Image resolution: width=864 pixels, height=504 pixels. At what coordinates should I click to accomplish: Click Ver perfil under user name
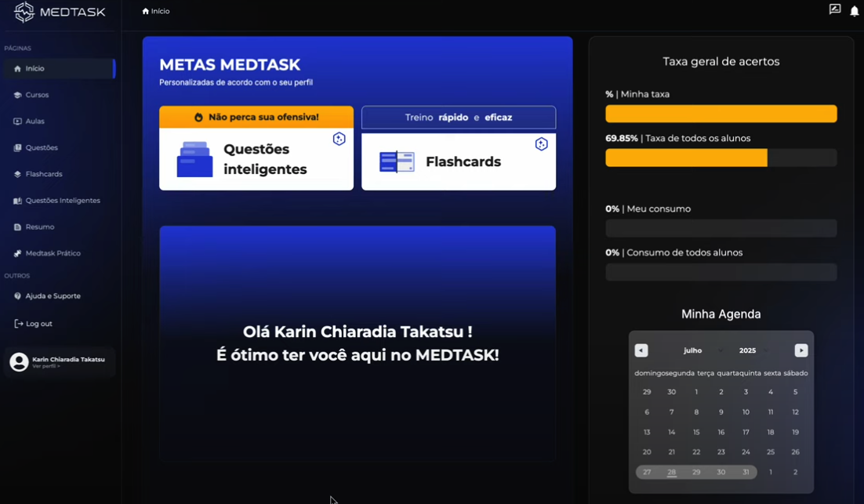tap(45, 366)
